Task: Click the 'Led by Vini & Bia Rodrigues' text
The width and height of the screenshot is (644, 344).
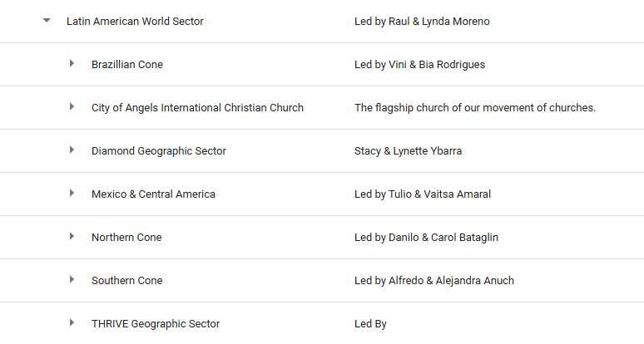Action: 419,65
